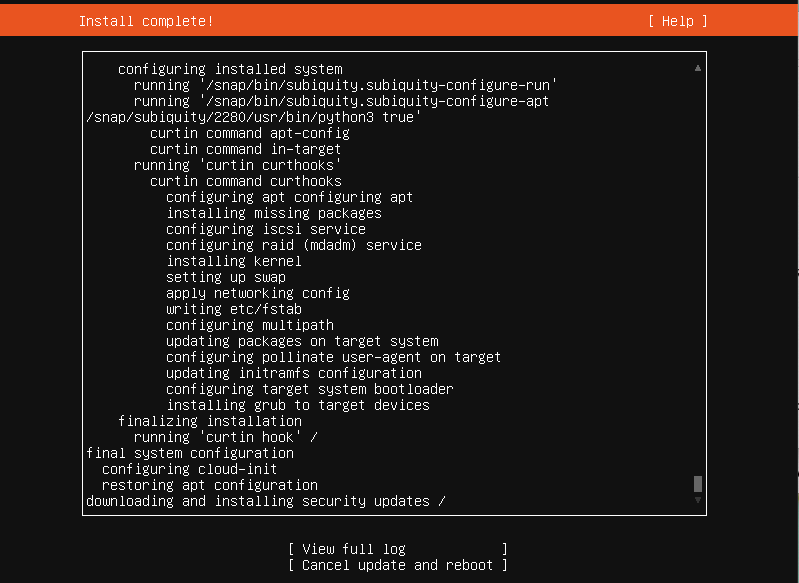Click 'updating initramfs configuration' log line
The height and width of the screenshot is (583, 799).
click(x=294, y=373)
